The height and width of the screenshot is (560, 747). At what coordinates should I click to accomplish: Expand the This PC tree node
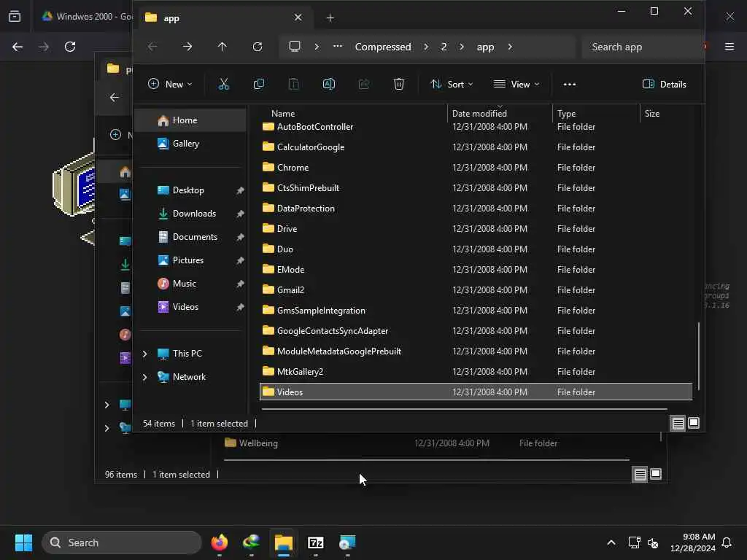coord(145,354)
